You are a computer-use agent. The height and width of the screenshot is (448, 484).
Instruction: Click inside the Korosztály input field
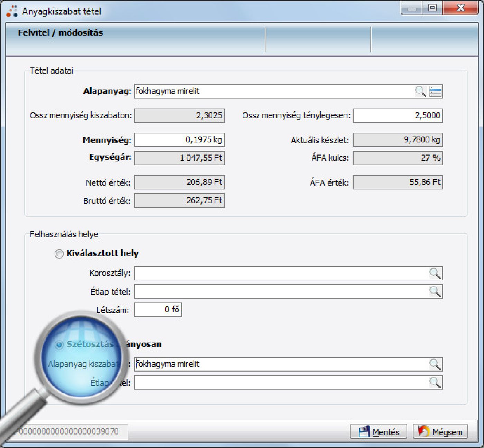click(x=280, y=273)
